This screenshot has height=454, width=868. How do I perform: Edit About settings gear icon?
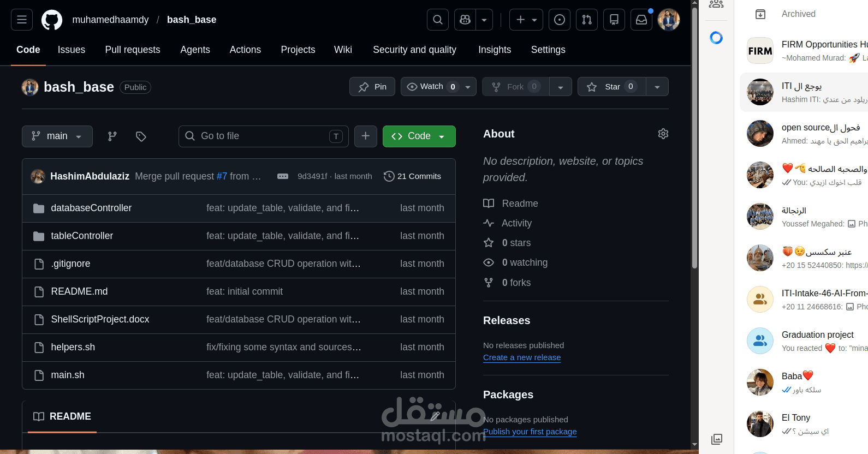point(663,134)
